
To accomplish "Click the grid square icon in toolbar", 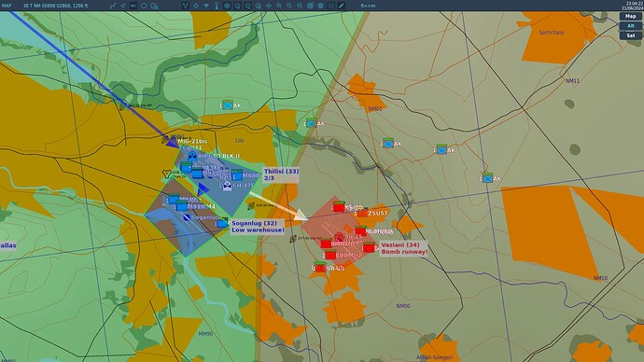I will point(330,6).
